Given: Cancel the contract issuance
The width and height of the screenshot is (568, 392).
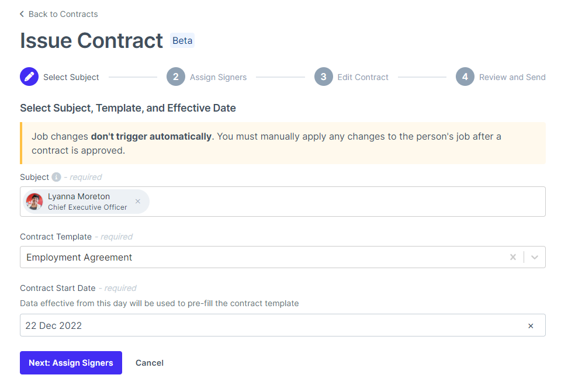Looking at the screenshot, I should point(149,363).
